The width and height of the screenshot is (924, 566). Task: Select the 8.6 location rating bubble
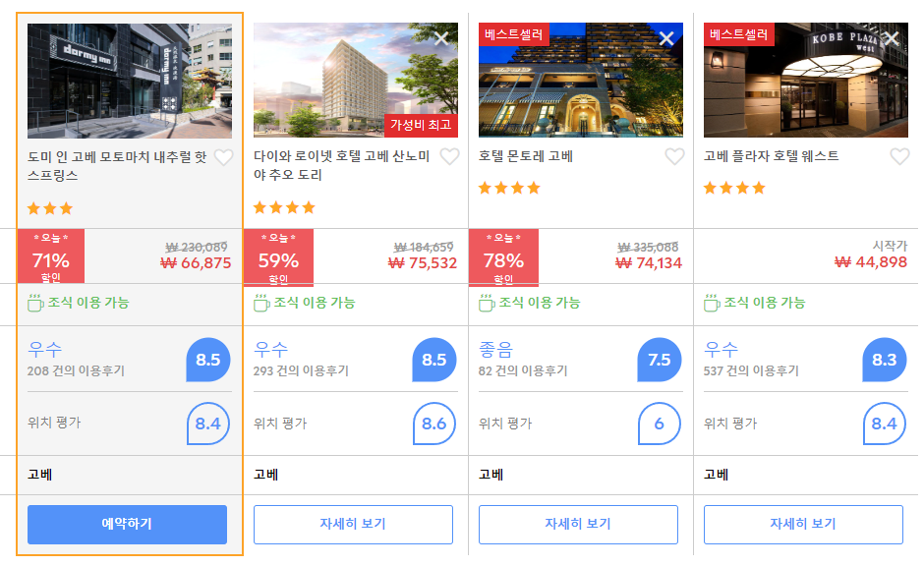434,424
